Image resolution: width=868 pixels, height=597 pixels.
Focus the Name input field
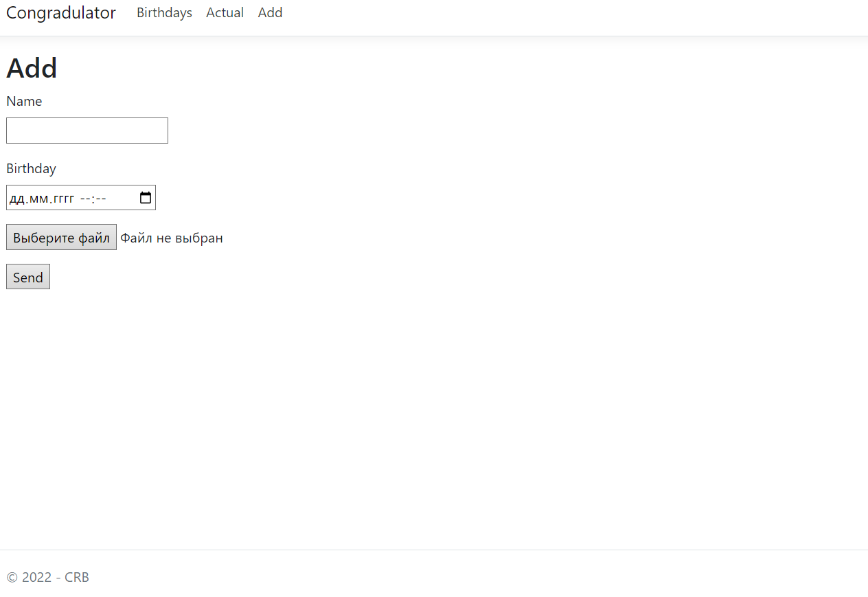(x=87, y=130)
